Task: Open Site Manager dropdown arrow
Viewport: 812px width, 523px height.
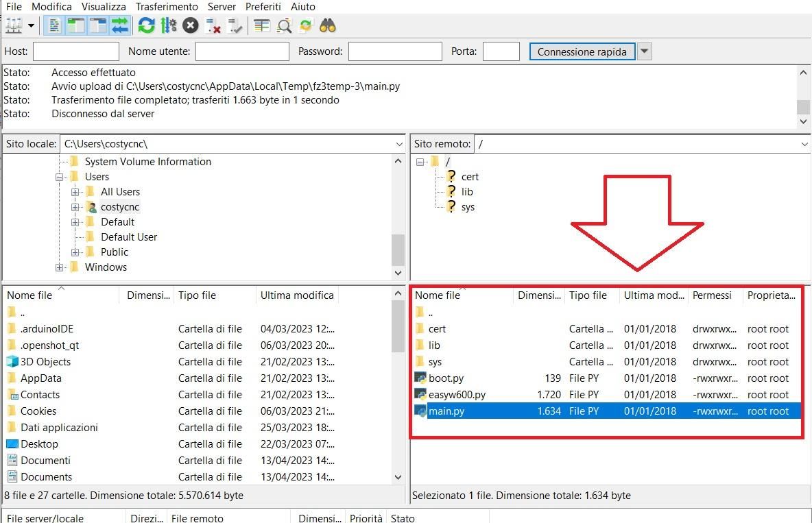Action: [31, 25]
